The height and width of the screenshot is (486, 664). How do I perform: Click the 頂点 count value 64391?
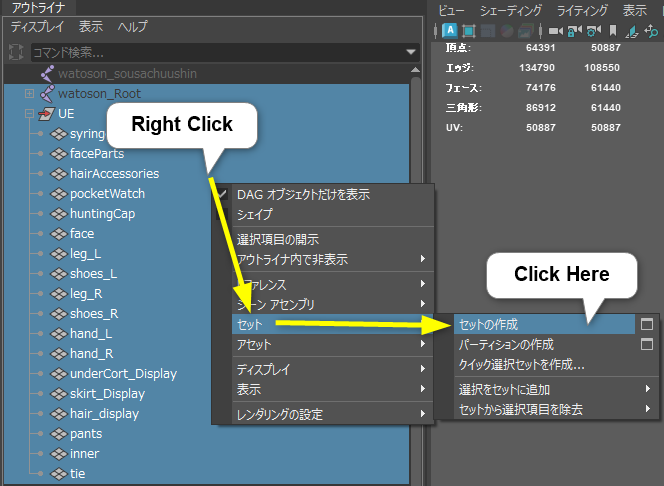(540, 47)
